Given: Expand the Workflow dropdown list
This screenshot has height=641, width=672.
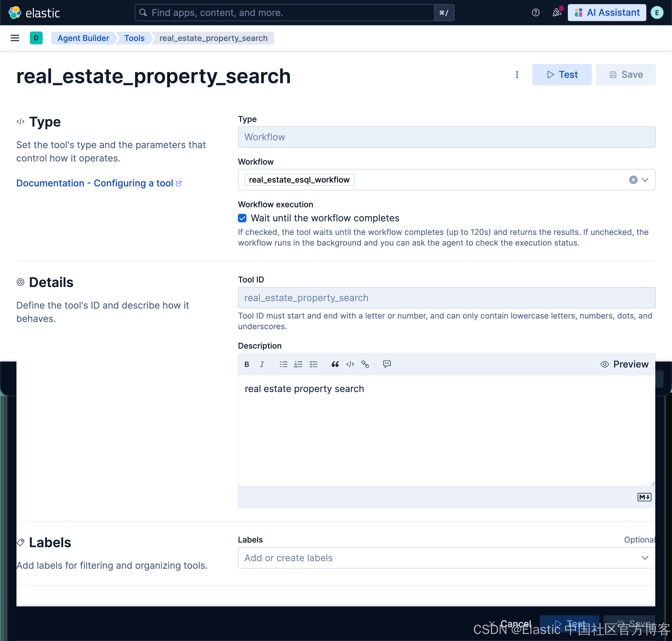Looking at the screenshot, I should click(645, 180).
